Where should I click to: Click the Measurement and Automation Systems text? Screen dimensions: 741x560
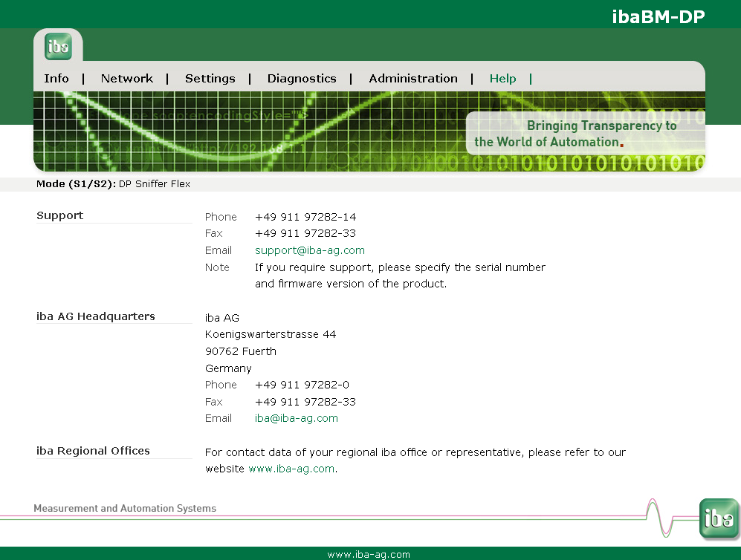125,509
